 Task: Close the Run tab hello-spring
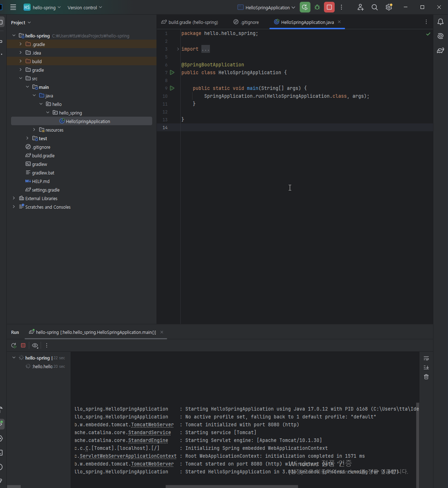(162, 332)
